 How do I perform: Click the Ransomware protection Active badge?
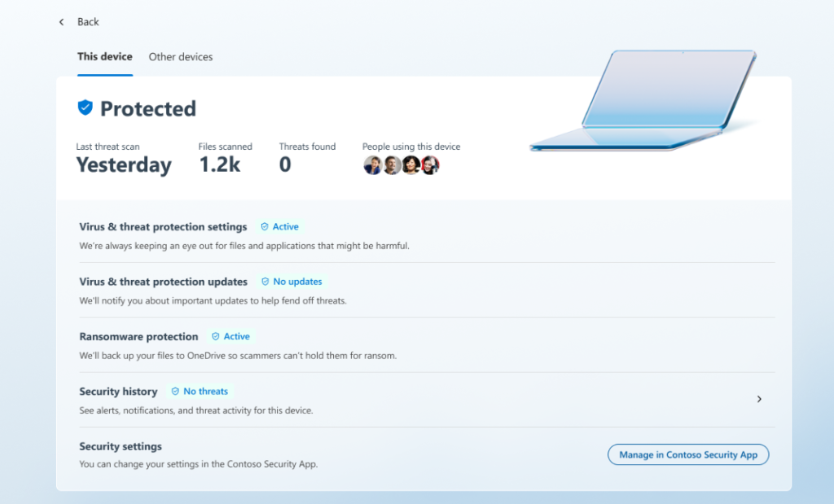(230, 336)
